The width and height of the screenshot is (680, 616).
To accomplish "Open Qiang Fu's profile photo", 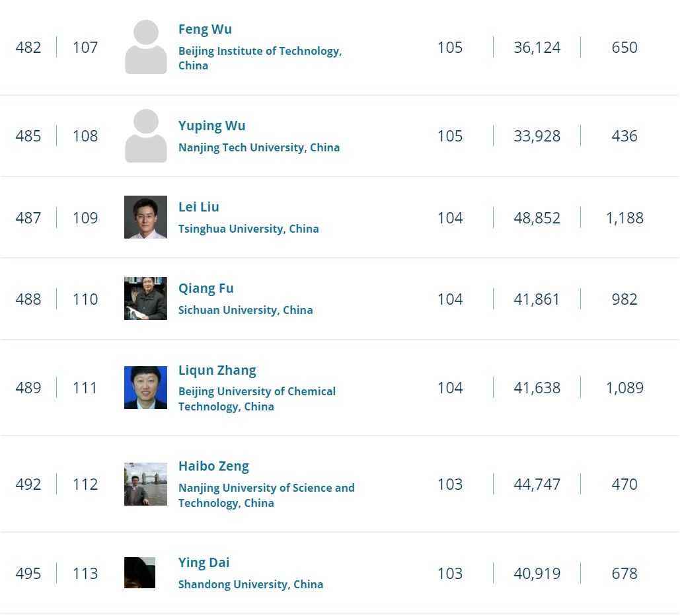I will point(145,299).
